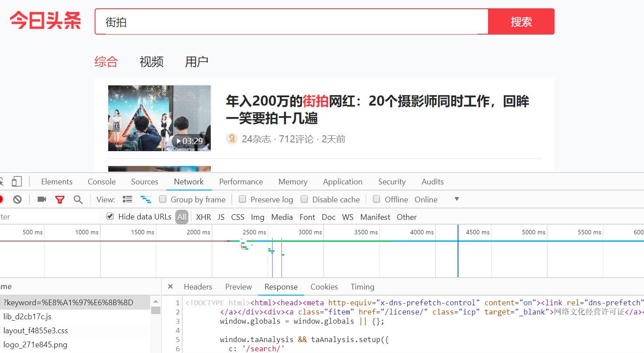Select the All request type filter
644x353 pixels.
pyautogui.click(x=182, y=217)
